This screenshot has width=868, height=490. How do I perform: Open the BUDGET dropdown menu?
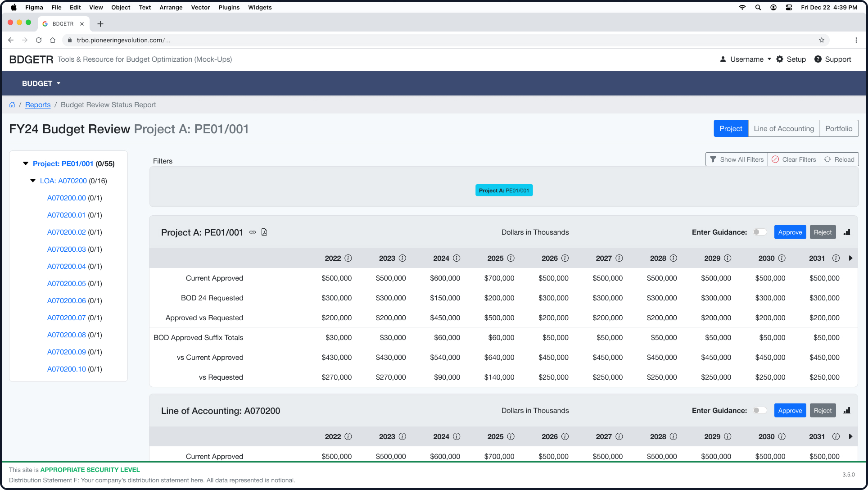coord(41,83)
